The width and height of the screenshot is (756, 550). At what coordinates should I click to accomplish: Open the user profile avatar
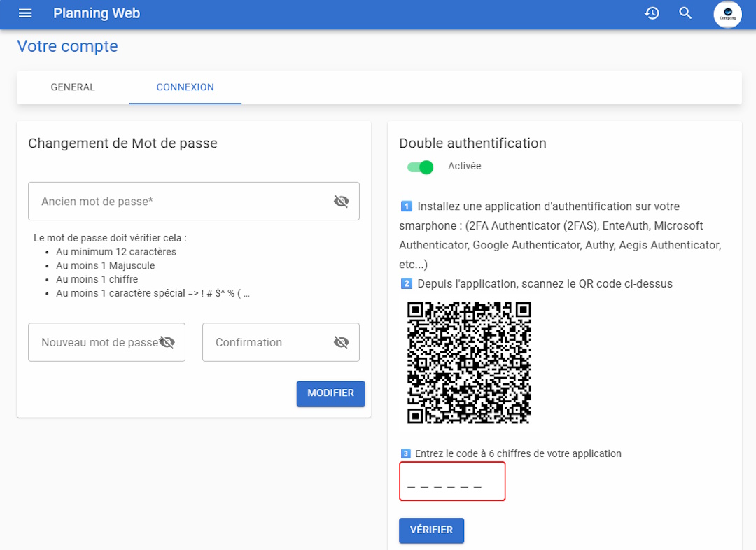[727, 15]
